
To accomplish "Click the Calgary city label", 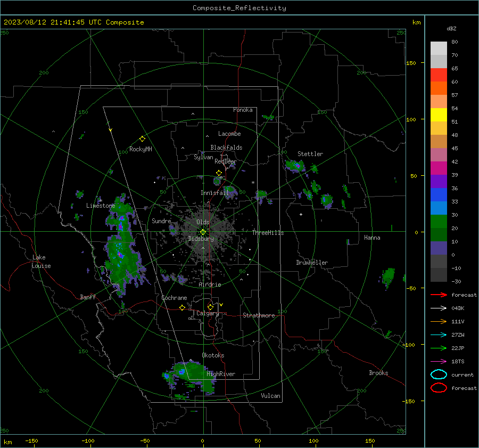I will [x=208, y=313].
